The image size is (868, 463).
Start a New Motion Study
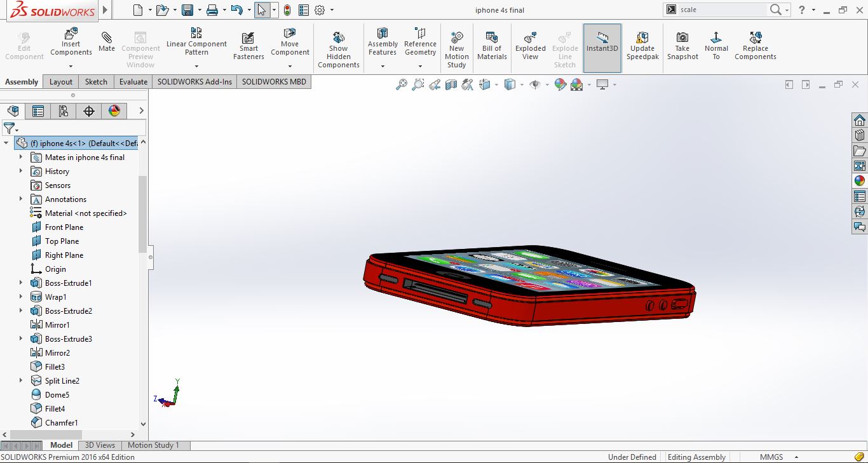point(456,50)
